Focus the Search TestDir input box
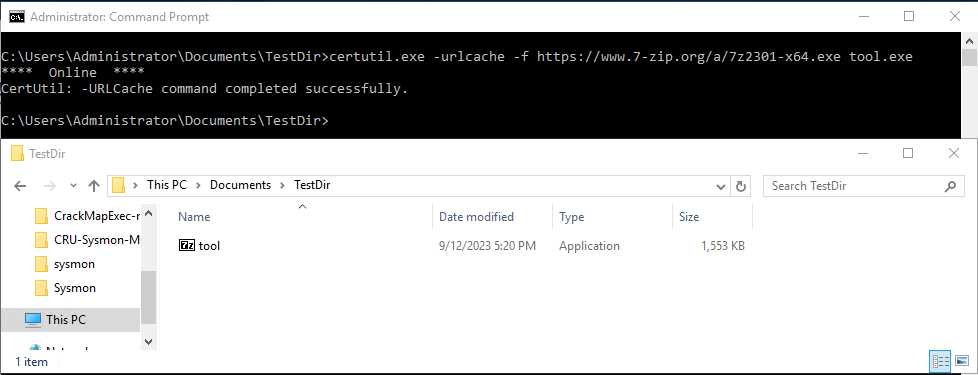978x375 pixels. tap(855, 185)
